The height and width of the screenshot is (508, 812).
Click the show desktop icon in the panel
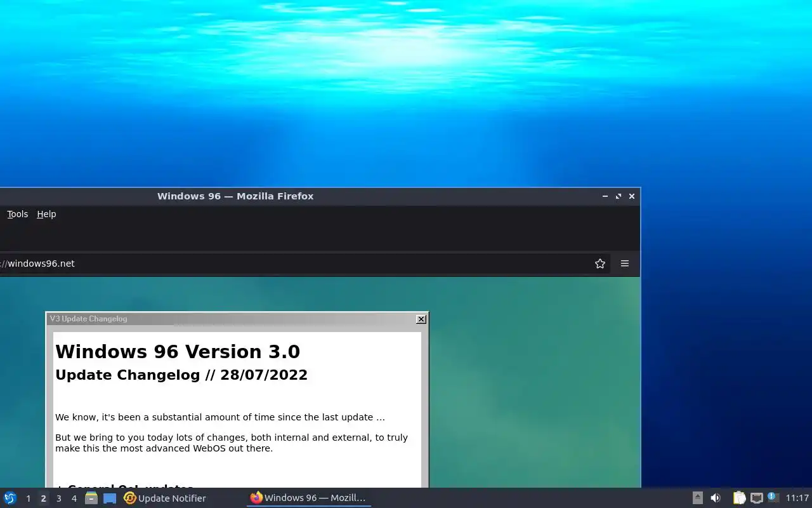click(110, 498)
